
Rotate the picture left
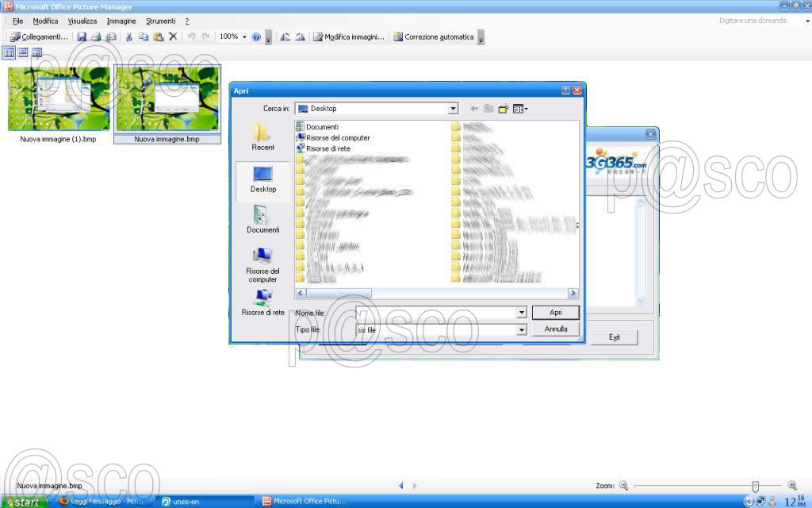pyautogui.click(x=285, y=37)
